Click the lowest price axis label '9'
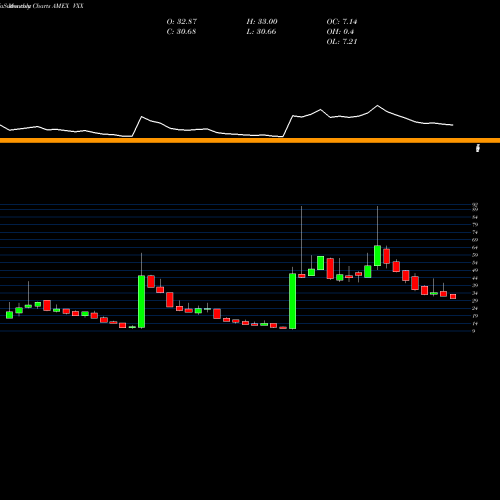Image resolution: width=500 pixels, height=500 pixels. [x=474, y=331]
